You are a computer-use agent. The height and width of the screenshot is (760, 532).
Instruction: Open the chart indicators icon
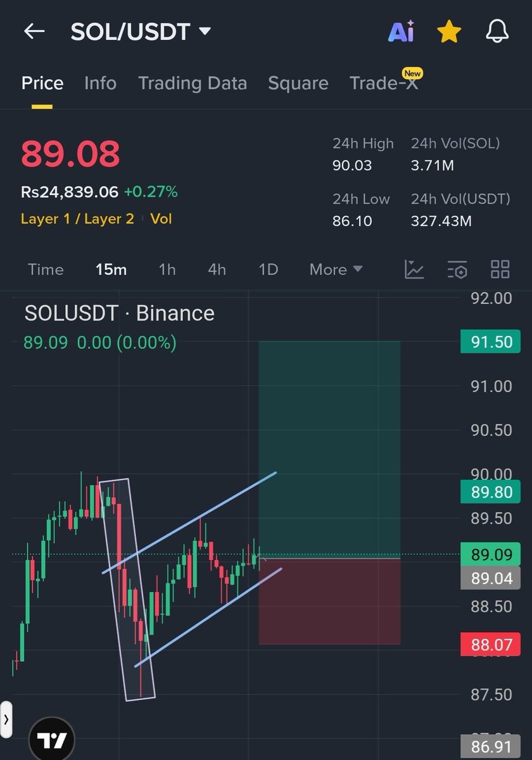tap(414, 270)
